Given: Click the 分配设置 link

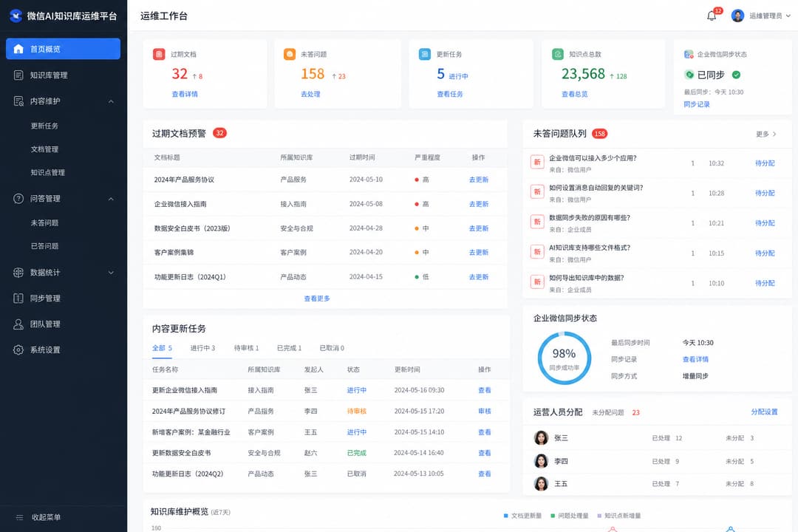Looking at the screenshot, I should click(765, 412).
